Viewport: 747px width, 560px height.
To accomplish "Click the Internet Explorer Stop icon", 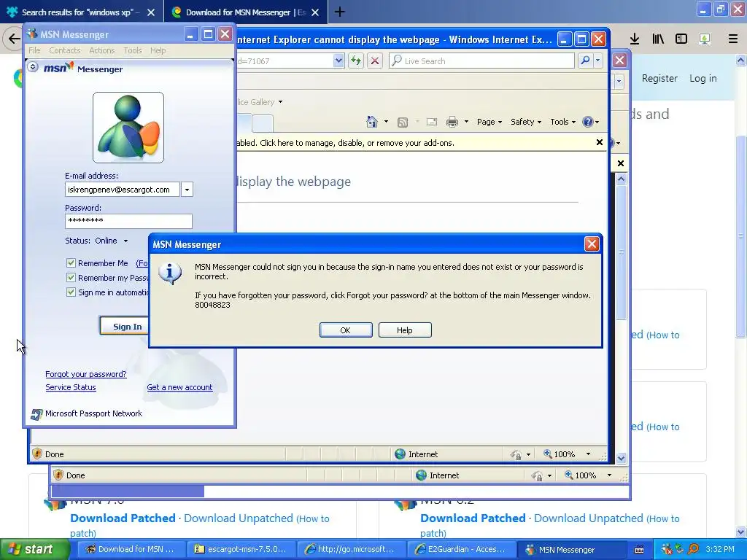I will click(x=375, y=61).
